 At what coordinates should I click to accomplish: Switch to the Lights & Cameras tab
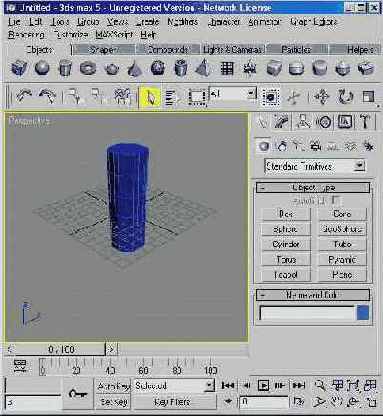coord(232,50)
